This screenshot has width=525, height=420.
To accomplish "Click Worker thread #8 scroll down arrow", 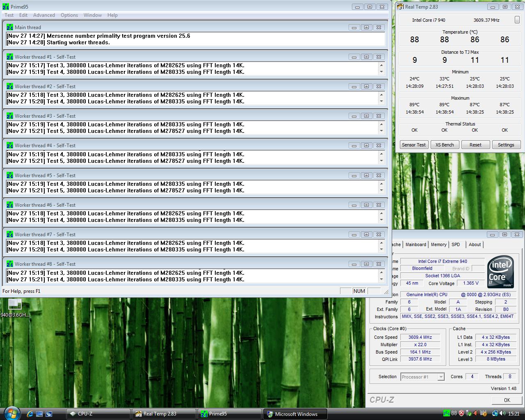I will (381, 279).
